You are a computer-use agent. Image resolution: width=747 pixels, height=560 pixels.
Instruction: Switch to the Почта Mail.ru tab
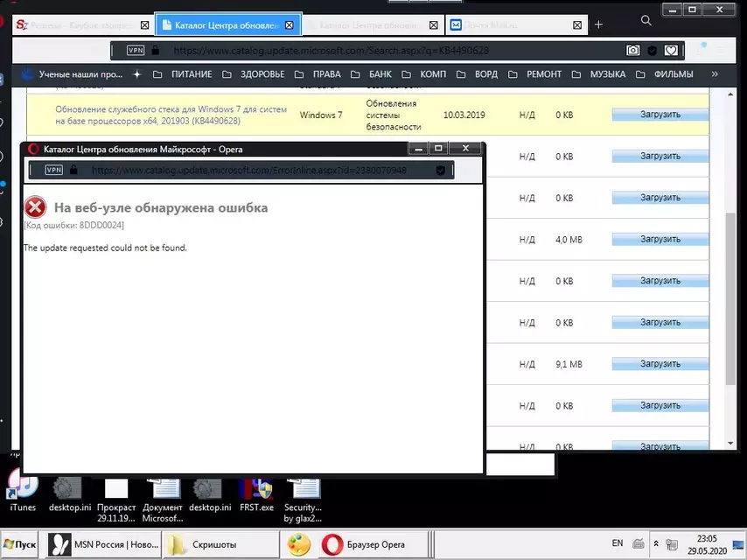coord(516,24)
